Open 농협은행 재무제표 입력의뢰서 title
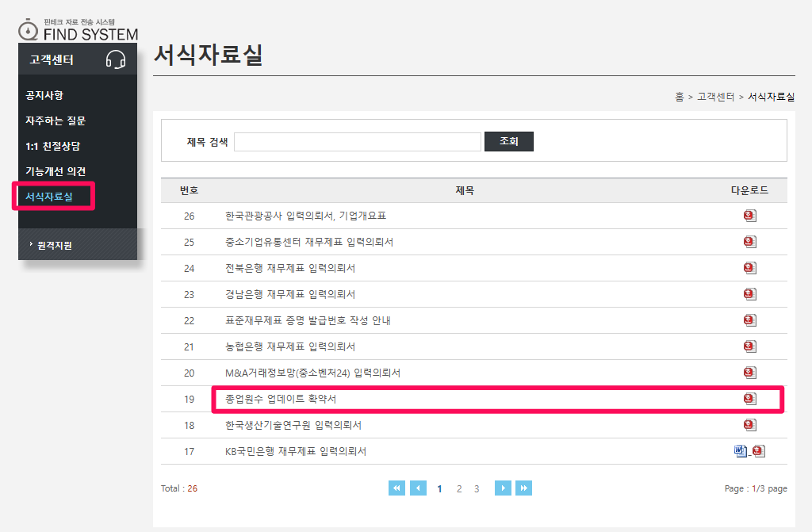Viewport: 812px width, 532px height. [x=290, y=346]
